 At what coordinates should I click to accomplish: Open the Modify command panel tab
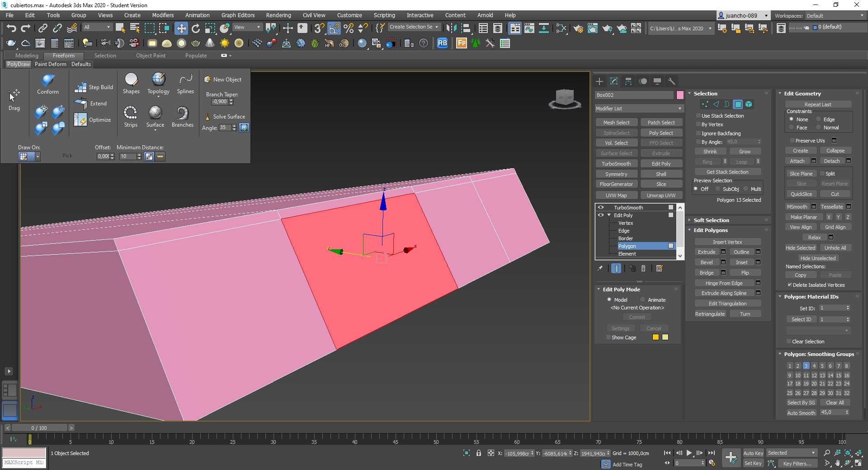(614, 81)
